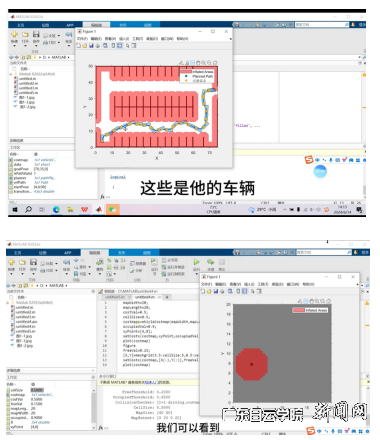Toggle Insert Legend in bottom Figure 1 toolbar
The image size is (380, 440).
(244, 291)
